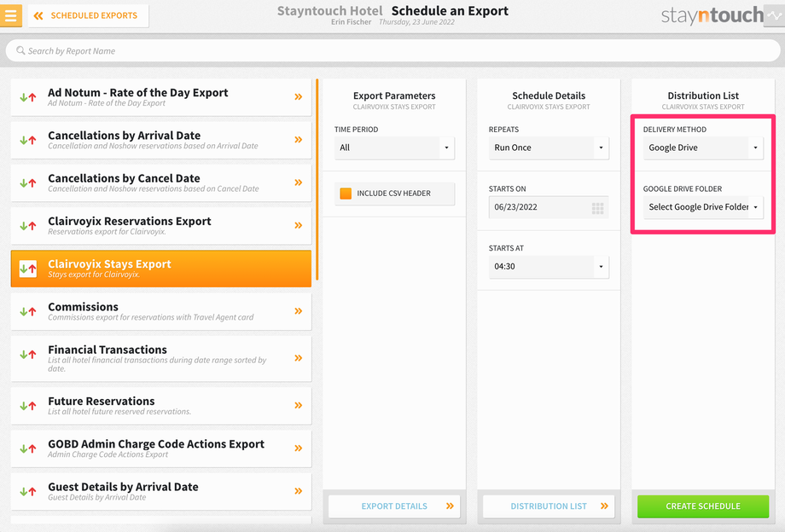Select the highlighted Clairvoyix Stays Export
The width and height of the screenshot is (785, 532).
(x=160, y=269)
